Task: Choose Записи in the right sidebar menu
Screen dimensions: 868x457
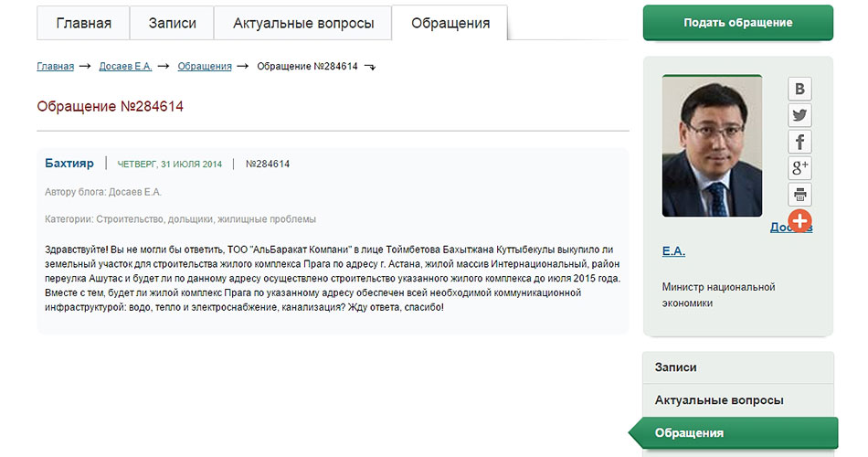Action: coord(676,367)
